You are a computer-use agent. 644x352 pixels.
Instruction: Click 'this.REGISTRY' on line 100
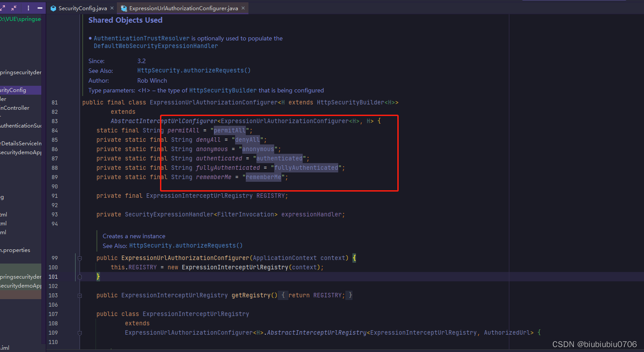pos(134,267)
